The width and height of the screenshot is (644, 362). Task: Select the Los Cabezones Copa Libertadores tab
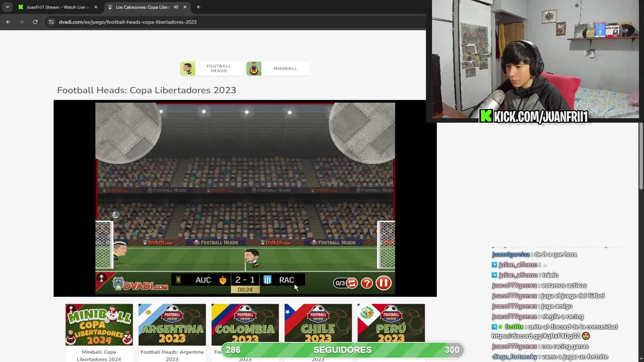coord(143,7)
